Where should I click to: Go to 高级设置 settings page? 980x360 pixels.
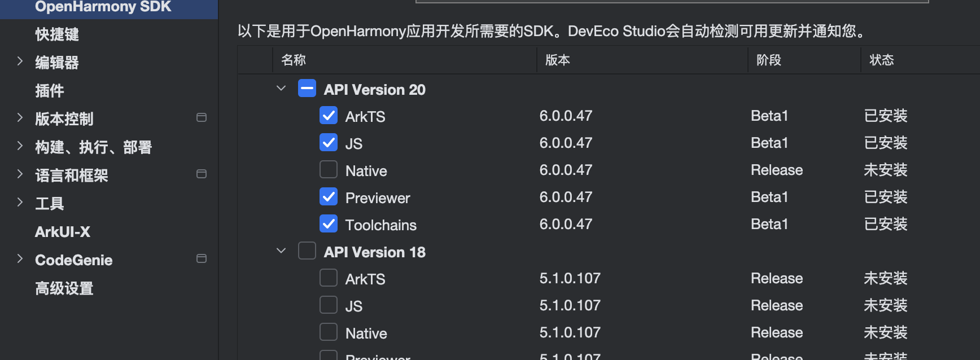pos(64,288)
